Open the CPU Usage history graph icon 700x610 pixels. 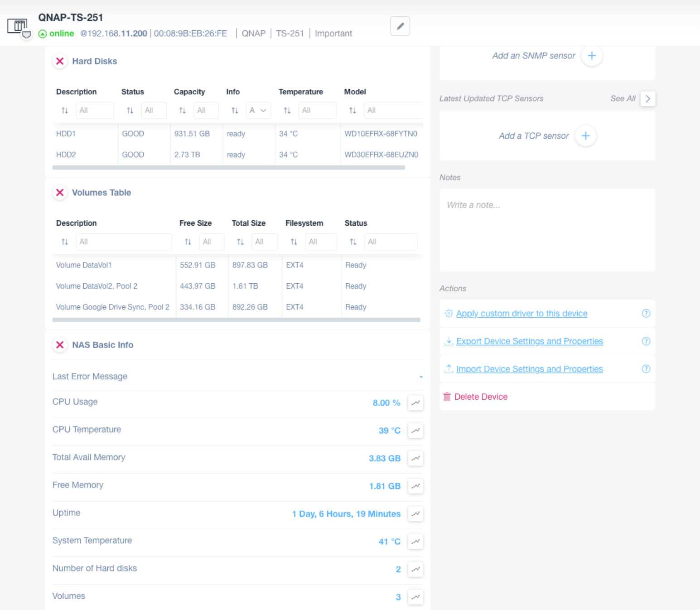tap(415, 402)
